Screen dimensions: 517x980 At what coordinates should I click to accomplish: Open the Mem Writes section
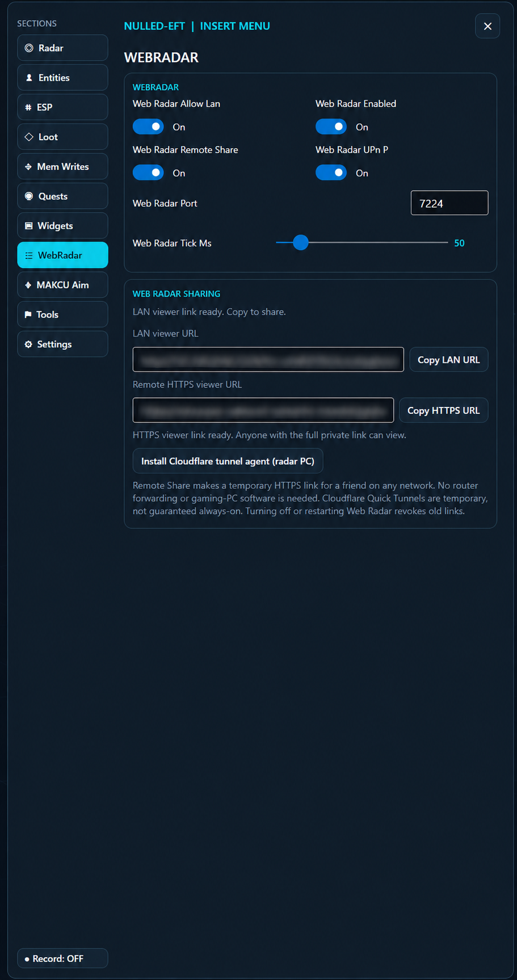coord(62,166)
